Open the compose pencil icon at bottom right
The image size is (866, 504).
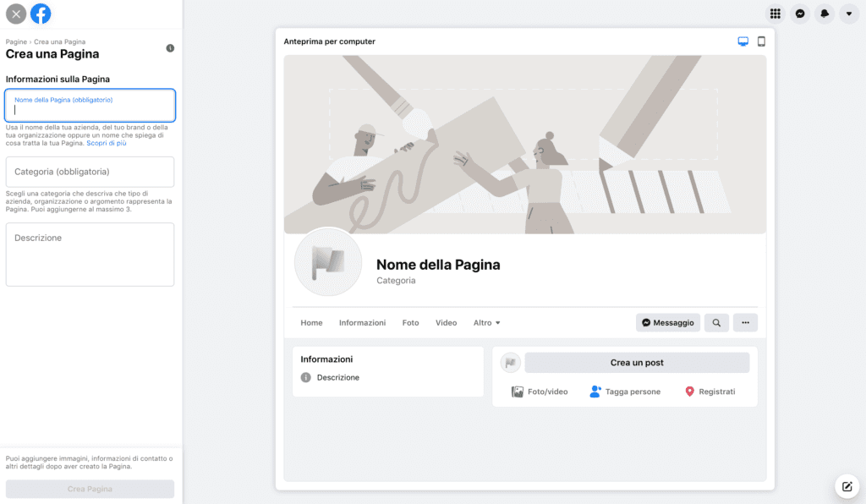tap(847, 486)
